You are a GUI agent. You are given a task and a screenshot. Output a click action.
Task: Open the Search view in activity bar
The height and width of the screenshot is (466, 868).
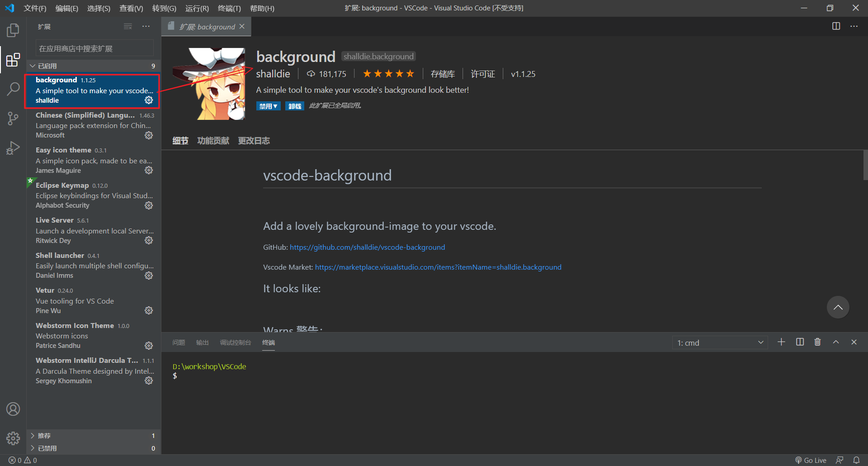(x=13, y=89)
